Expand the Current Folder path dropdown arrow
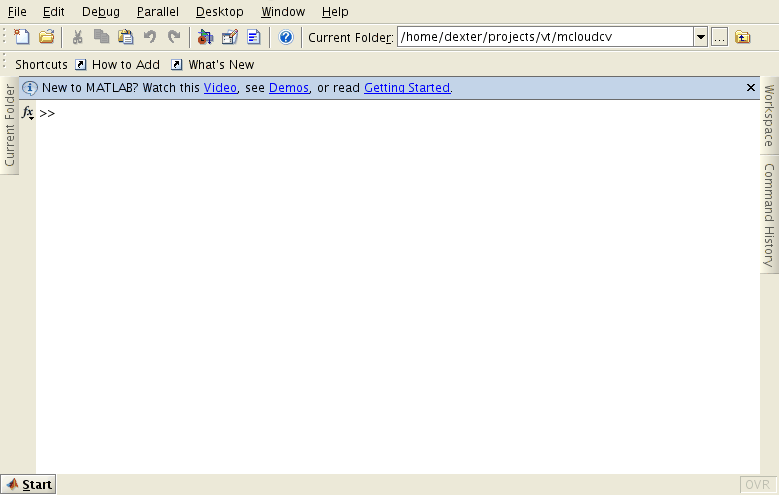Viewport: 779px width, 495px height. coord(701,37)
